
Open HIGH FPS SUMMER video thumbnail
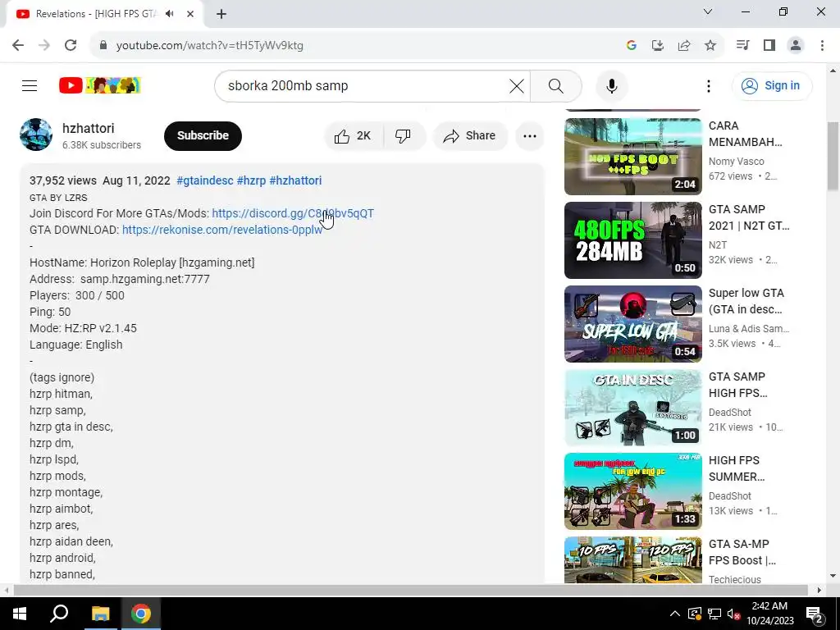pyautogui.click(x=632, y=491)
